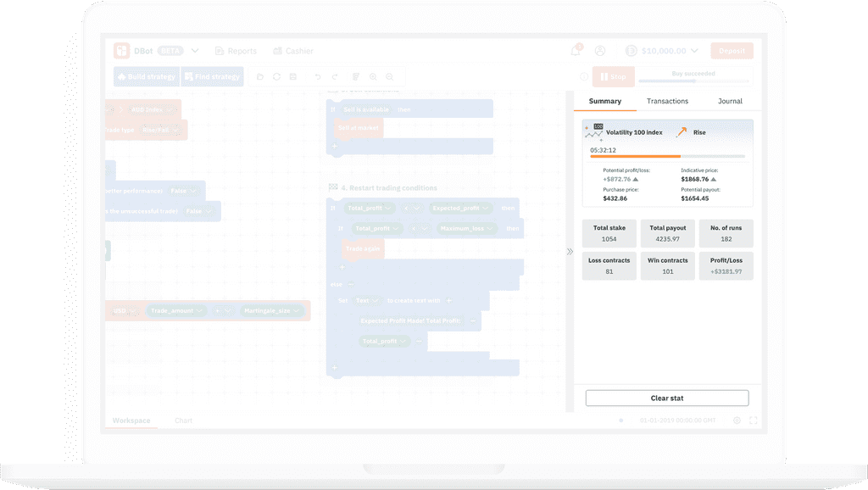This screenshot has width=868, height=490.
Task: Open the DBot platform switcher chevron
Action: (194, 51)
